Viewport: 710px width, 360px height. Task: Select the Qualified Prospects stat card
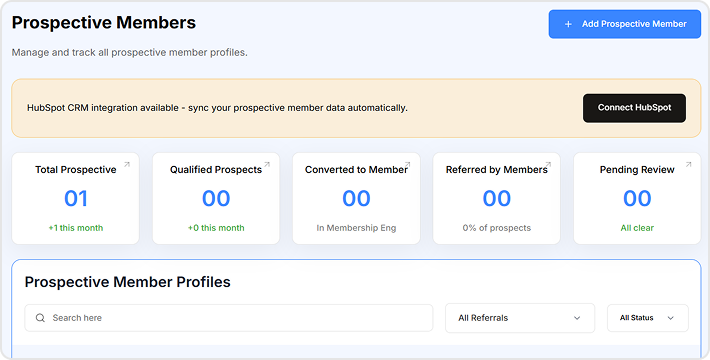pyautogui.click(x=216, y=198)
